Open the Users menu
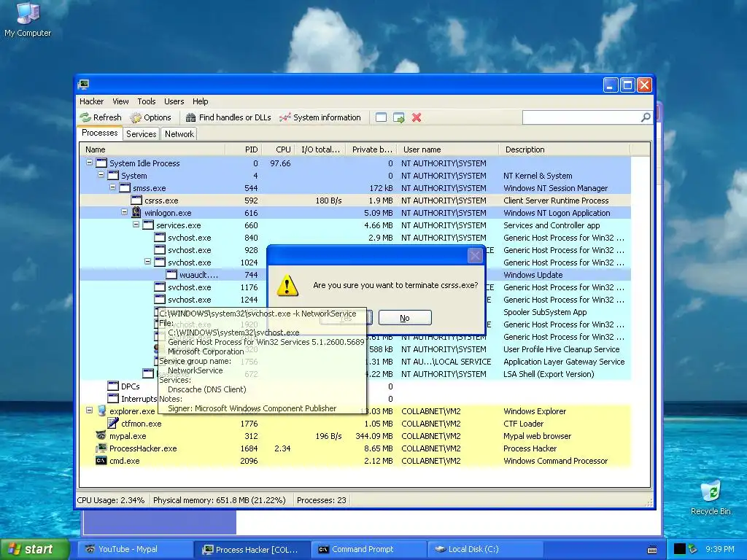Screen dimensions: 747x560 click(x=174, y=101)
